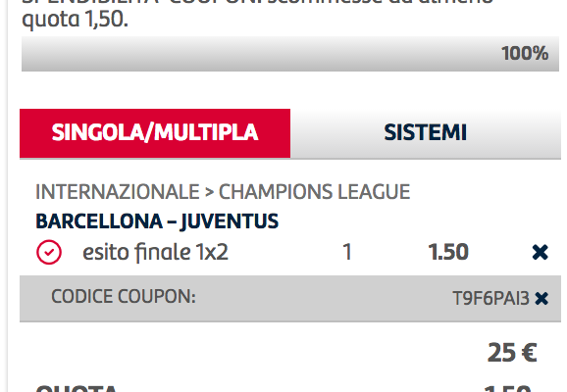Switch to the Singola/Multipla tab
567x392 pixels.
(x=155, y=133)
